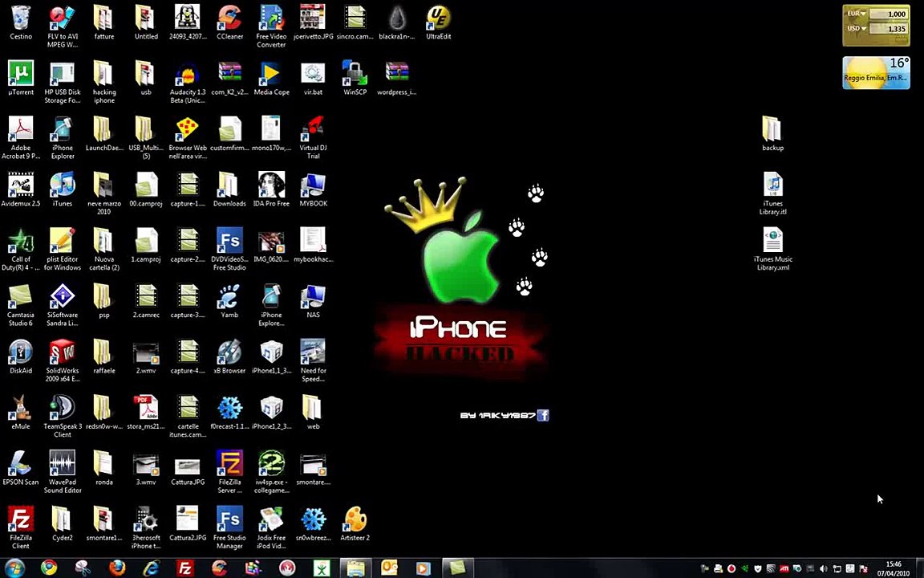Open the Downloads folder icon
Screen dimensions: 924x578
coord(229,190)
